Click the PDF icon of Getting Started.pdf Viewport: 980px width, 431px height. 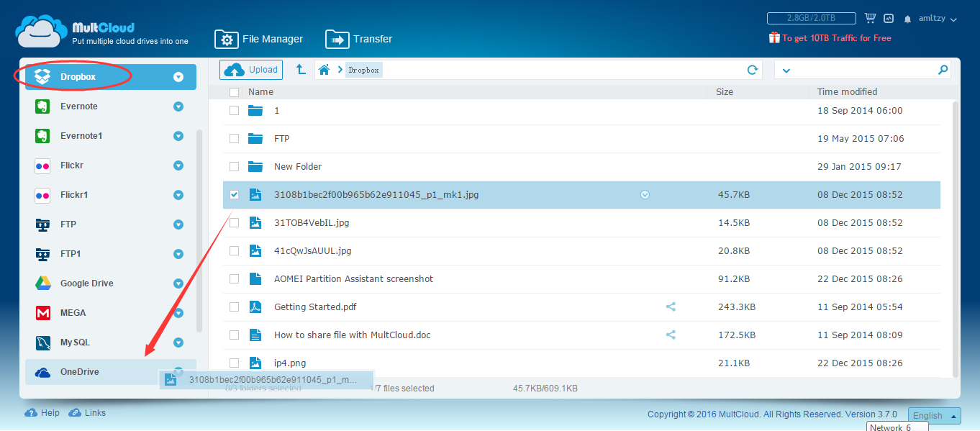pos(255,307)
